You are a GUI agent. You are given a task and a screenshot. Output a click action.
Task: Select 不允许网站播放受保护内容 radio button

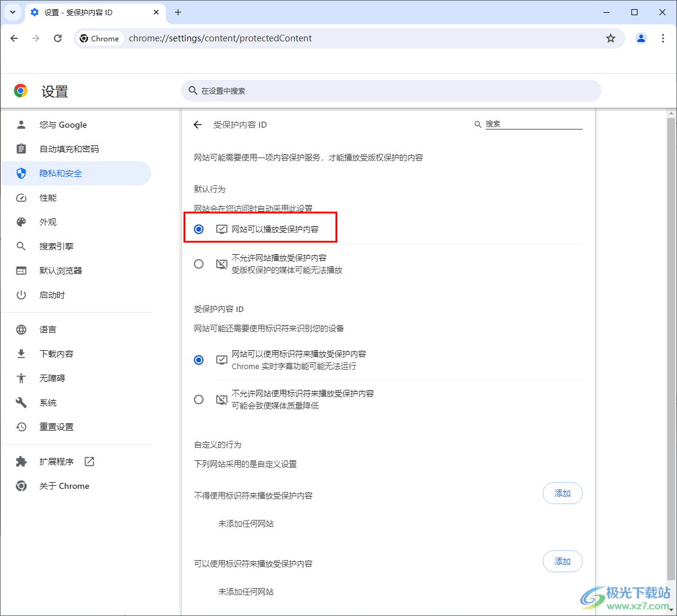[199, 264]
